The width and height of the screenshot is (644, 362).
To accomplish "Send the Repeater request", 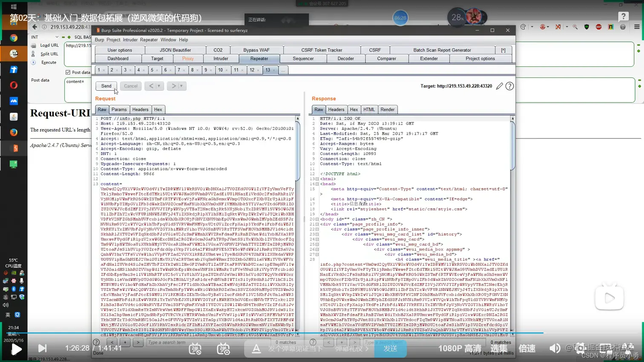I will point(106,86).
